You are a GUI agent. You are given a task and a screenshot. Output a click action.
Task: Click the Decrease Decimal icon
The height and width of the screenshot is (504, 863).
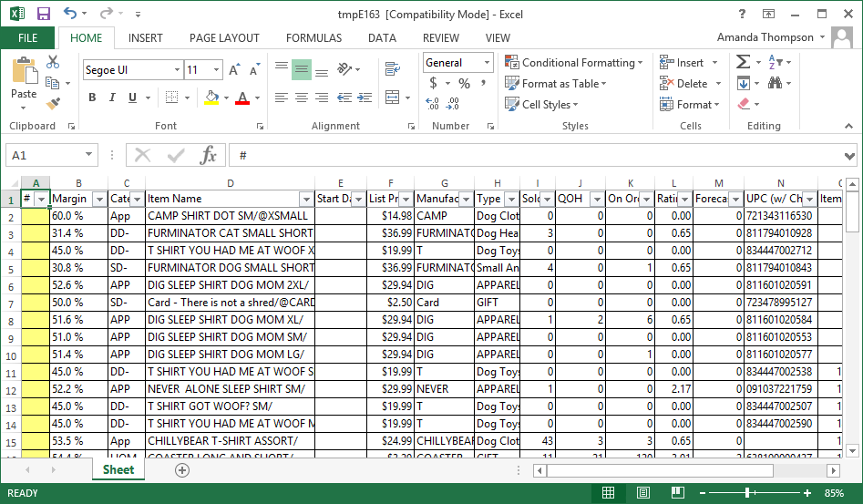coord(453,103)
